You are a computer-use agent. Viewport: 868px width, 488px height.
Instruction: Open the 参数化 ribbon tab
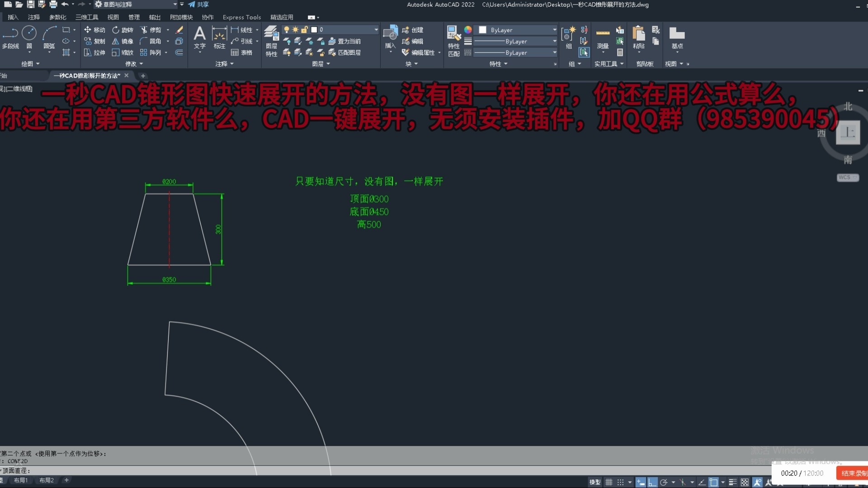click(x=58, y=17)
